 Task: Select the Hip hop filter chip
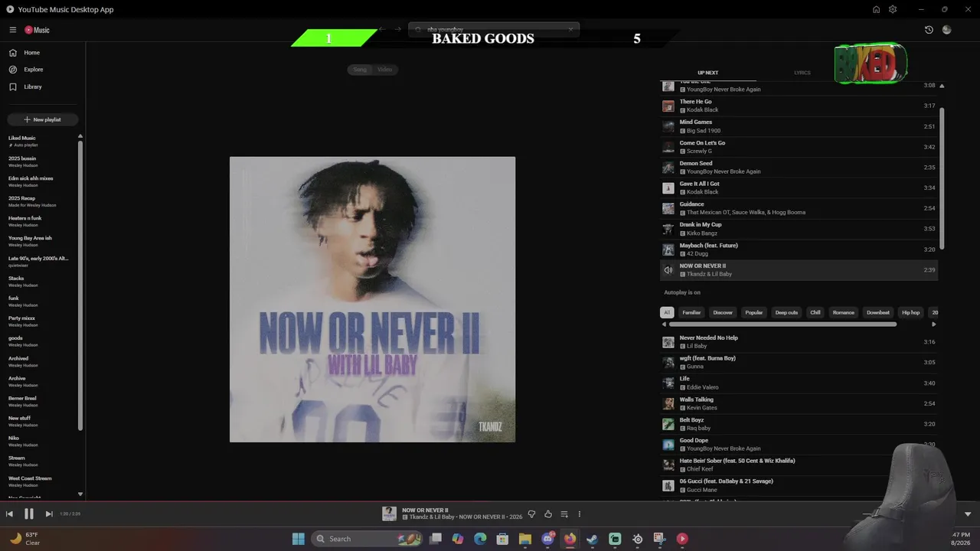coord(910,312)
